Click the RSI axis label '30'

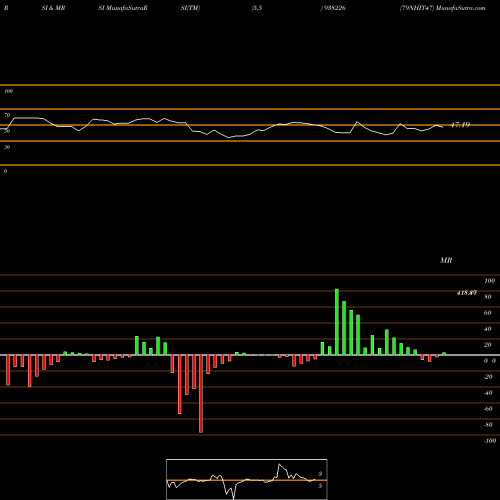point(7,147)
